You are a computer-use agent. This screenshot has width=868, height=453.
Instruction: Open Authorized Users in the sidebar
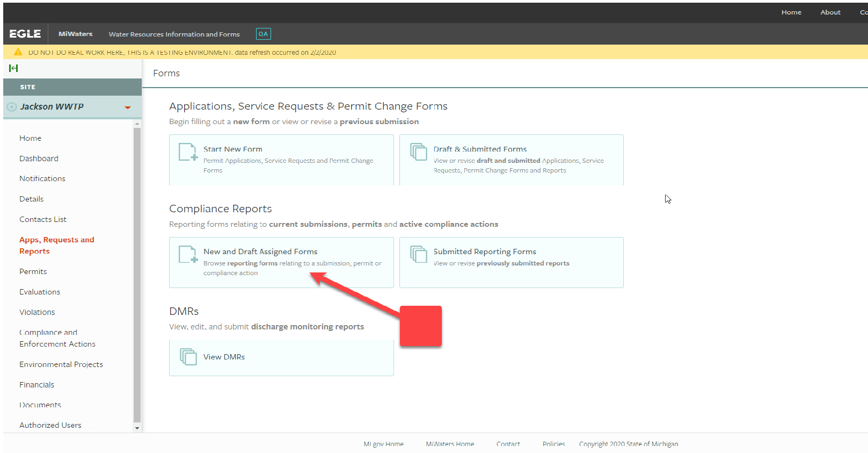pyautogui.click(x=50, y=425)
